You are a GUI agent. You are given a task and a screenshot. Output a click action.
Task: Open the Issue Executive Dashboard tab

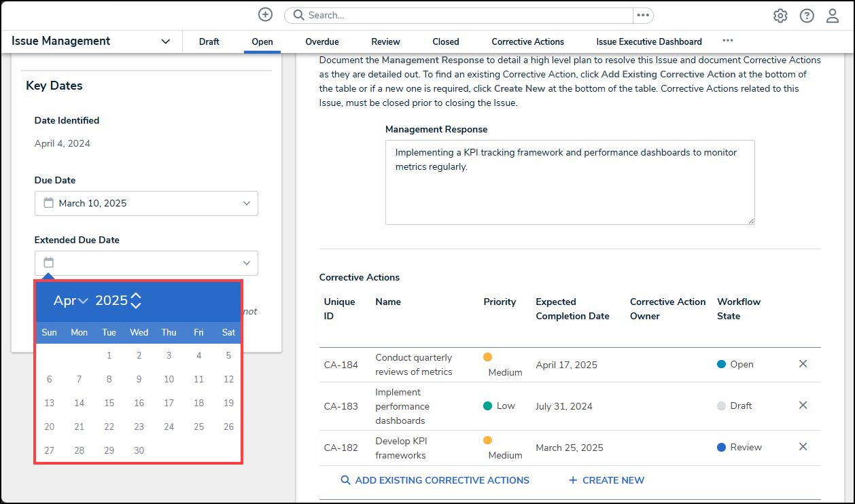pos(648,42)
